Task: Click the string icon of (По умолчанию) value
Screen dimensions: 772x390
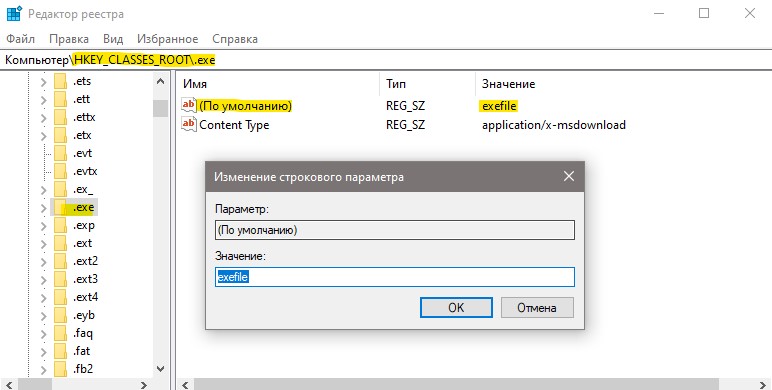Action: click(x=189, y=105)
